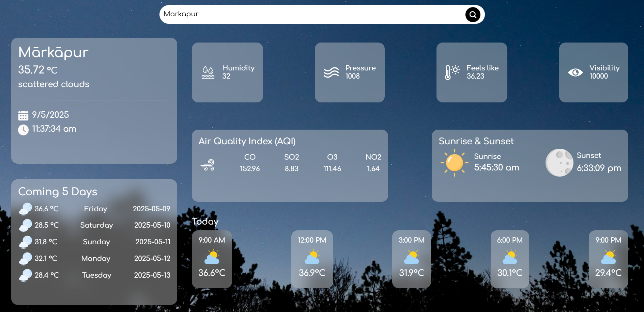Select the 12:00 PM forecast card
The width and height of the screenshot is (644, 312).
coord(312,259)
